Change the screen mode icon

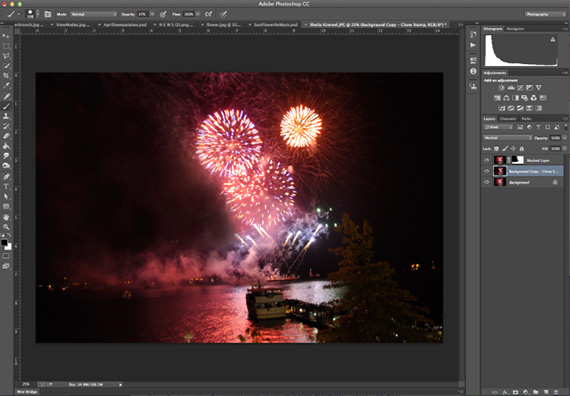click(x=6, y=266)
